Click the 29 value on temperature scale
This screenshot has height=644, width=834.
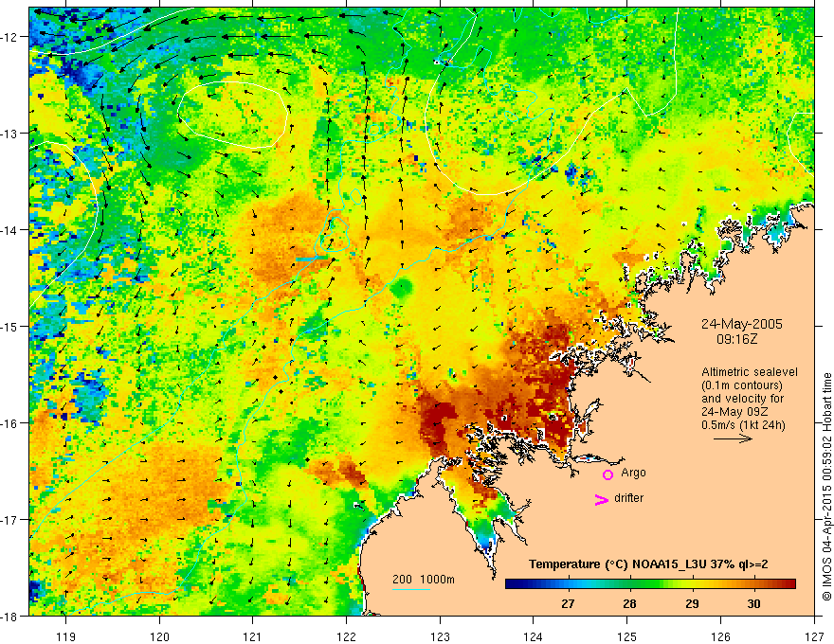point(692,603)
